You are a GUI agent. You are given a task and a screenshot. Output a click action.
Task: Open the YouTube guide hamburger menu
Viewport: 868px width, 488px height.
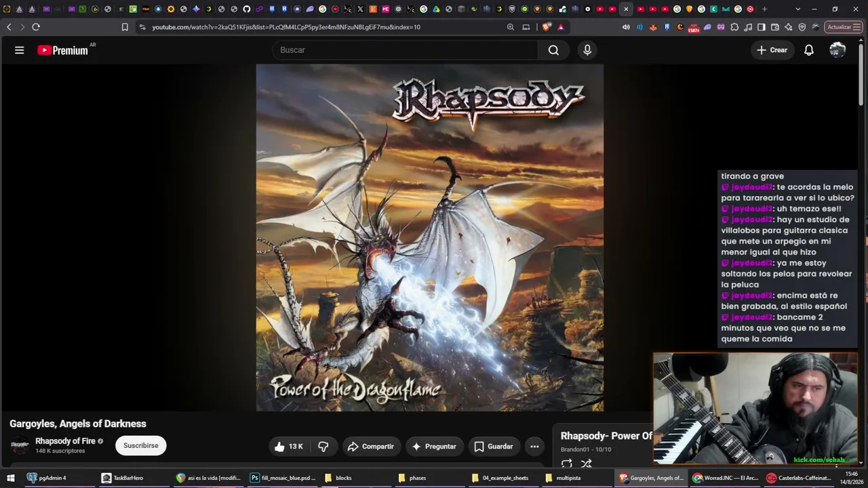click(20, 50)
